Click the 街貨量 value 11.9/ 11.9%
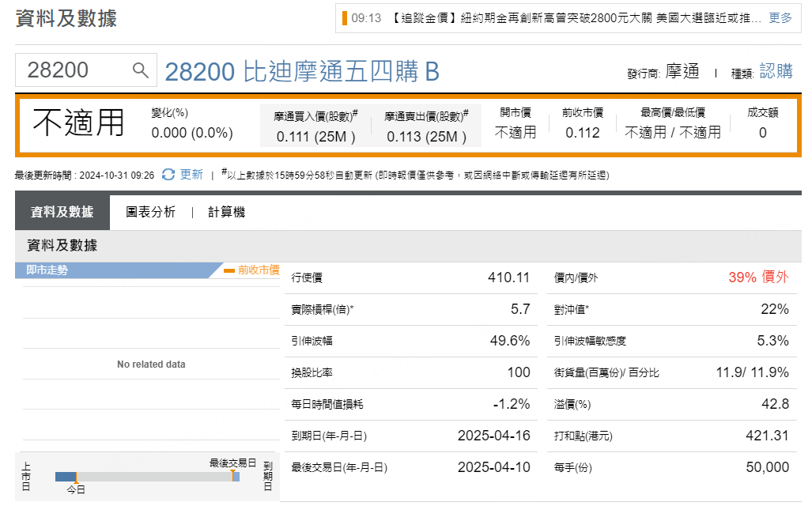This screenshot has height=506, width=812. [753, 372]
